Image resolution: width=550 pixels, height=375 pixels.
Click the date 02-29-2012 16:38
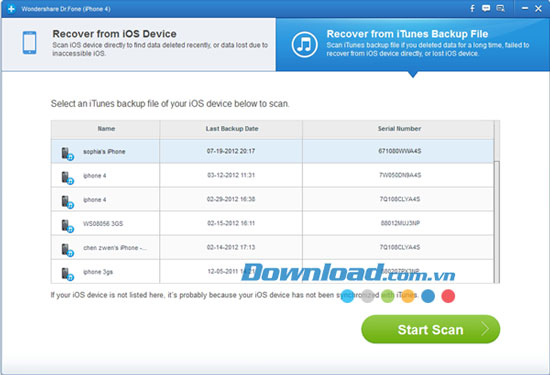(231, 199)
